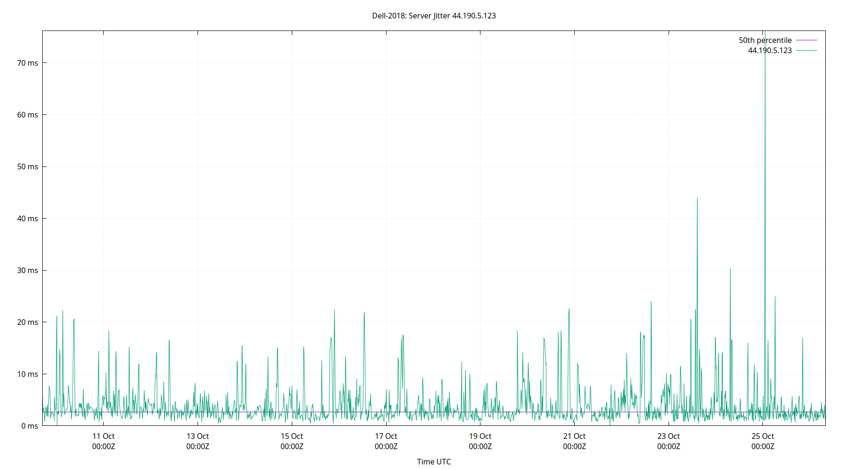This screenshot has width=868, height=469.
Task: Select the 15 Oct tick label
Action: tap(291, 436)
